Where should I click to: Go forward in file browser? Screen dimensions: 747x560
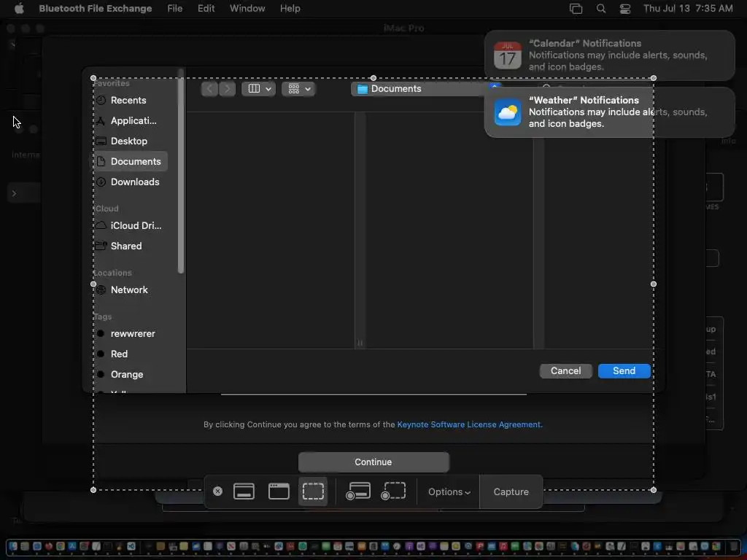tap(228, 89)
